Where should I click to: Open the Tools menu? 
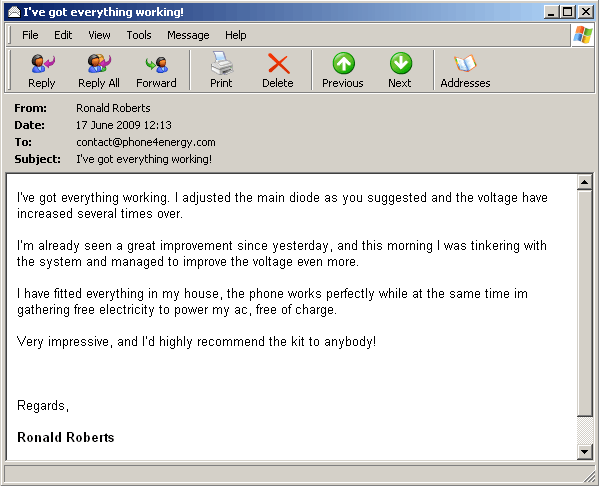pos(139,35)
